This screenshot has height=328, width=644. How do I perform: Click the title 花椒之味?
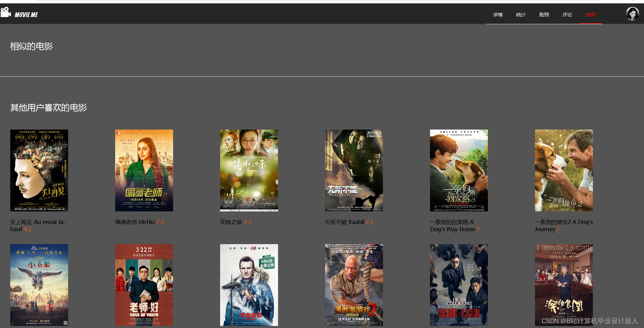click(x=231, y=222)
